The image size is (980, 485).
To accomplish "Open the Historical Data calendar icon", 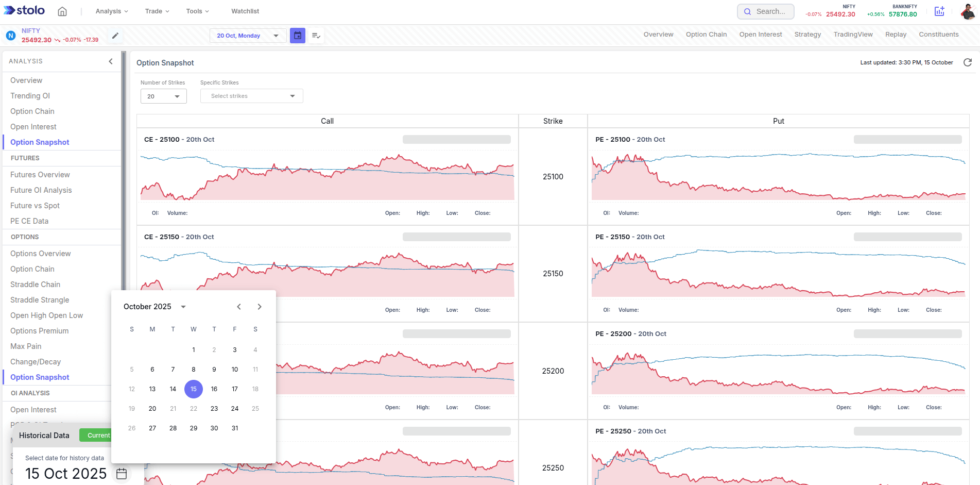I will pyautogui.click(x=122, y=473).
